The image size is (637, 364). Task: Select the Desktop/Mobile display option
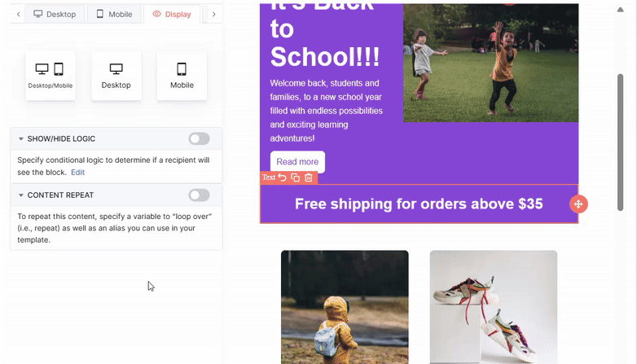pos(51,76)
